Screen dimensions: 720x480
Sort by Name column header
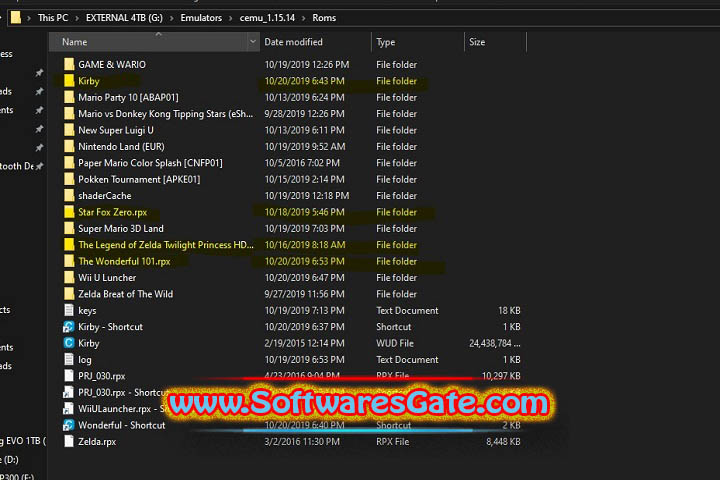pos(148,42)
